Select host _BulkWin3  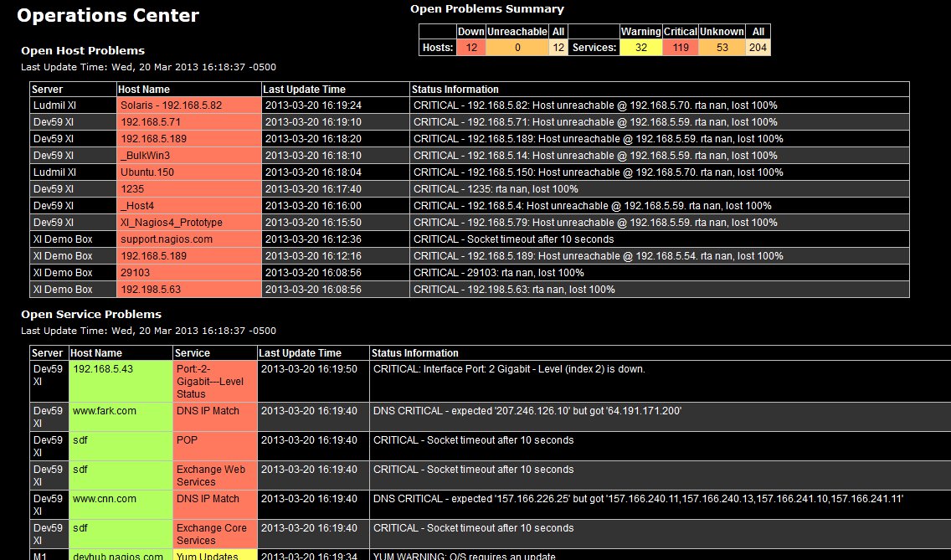145,156
